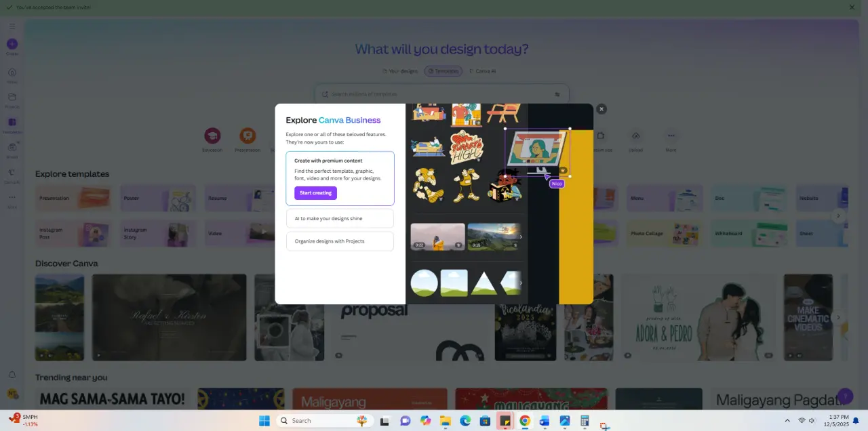The image size is (868, 431).
Task: Focus the template search field
Action: [442, 94]
